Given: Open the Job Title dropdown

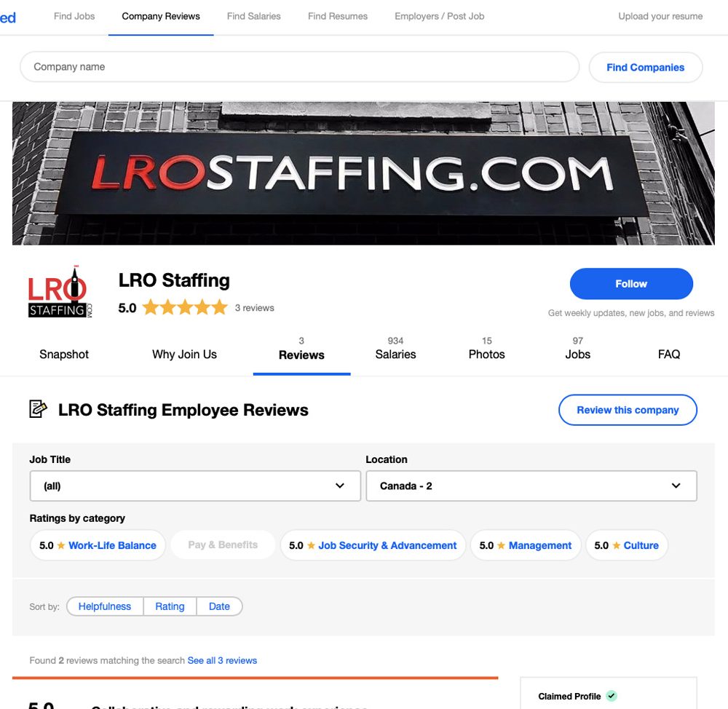Looking at the screenshot, I should click(x=195, y=486).
